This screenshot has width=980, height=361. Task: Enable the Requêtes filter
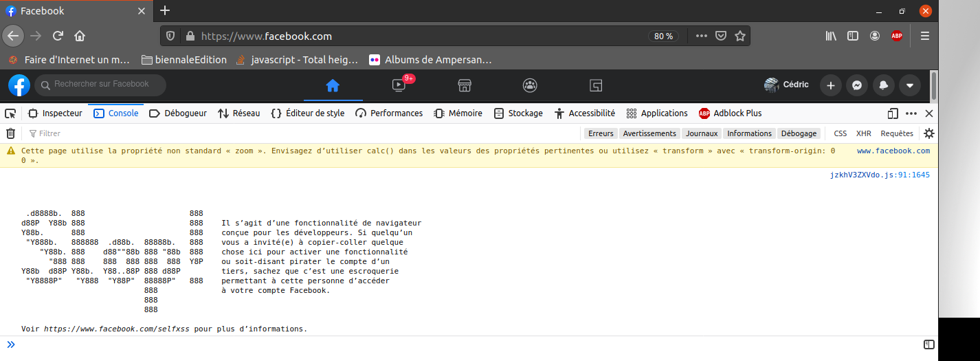pyautogui.click(x=897, y=133)
